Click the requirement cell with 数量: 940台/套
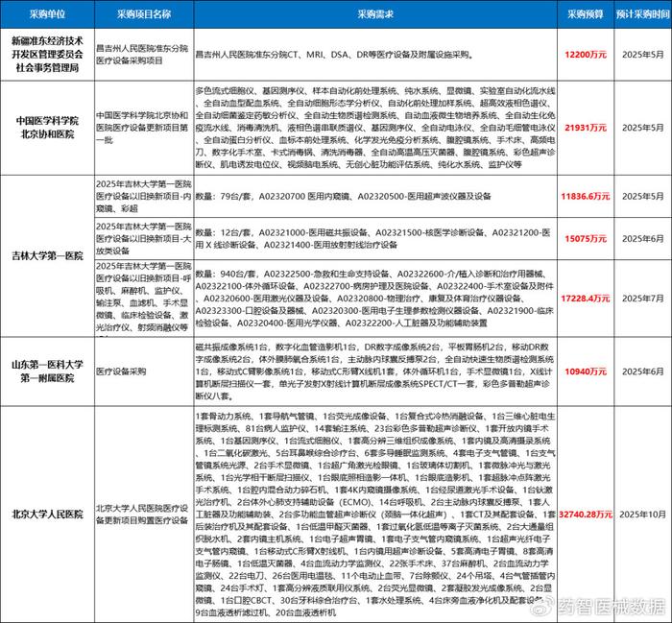The width and height of the screenshot is (672, 623). point(375,299)
